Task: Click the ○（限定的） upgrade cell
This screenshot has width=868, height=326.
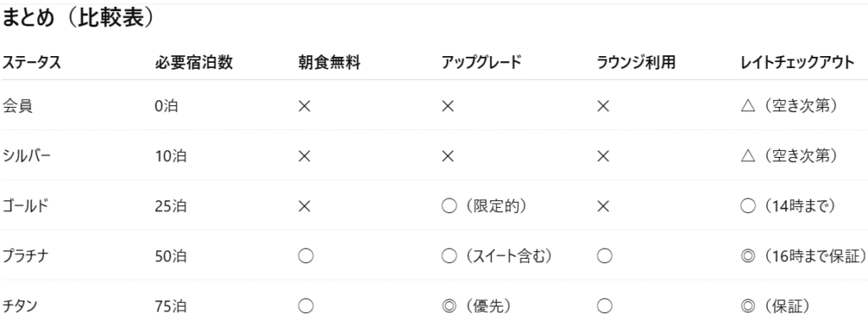Action: point(484,206)
